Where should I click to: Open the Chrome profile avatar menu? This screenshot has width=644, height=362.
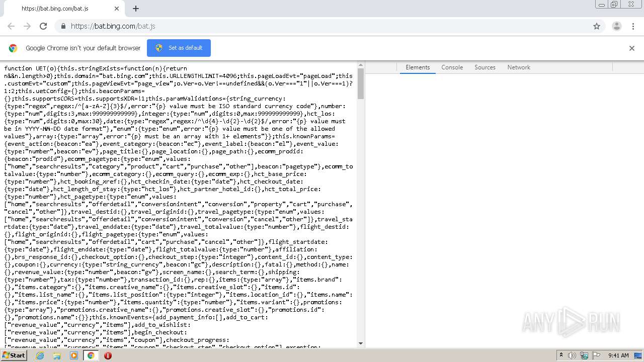617,26
